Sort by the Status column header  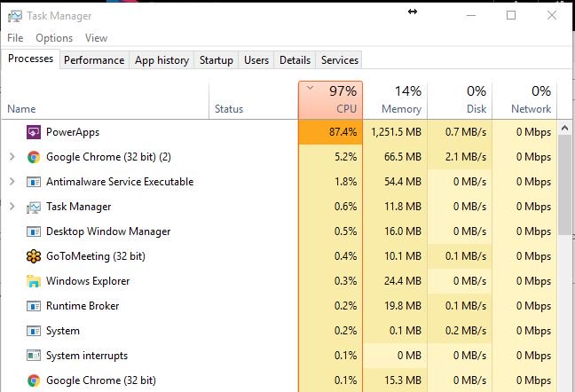(x=254, y=101)
